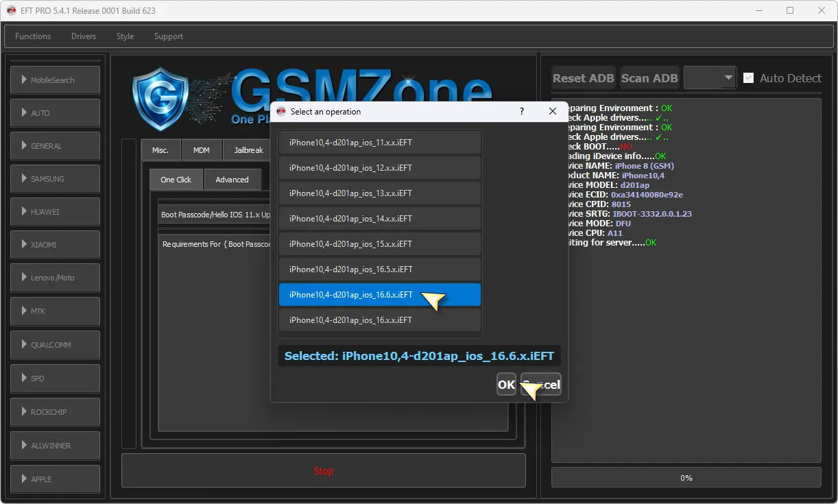Choose the iPhone10,4-d201ap_ios_16.5.x.iEFT entry
This screenshot has width=838, height=504.
[379, 269]
